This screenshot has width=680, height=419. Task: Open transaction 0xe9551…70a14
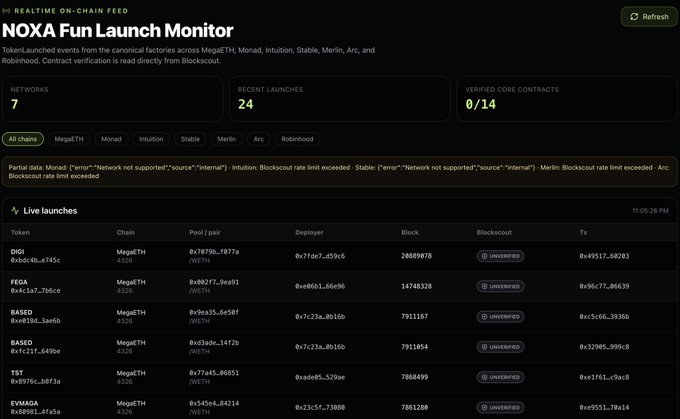[x=604, y=408]
